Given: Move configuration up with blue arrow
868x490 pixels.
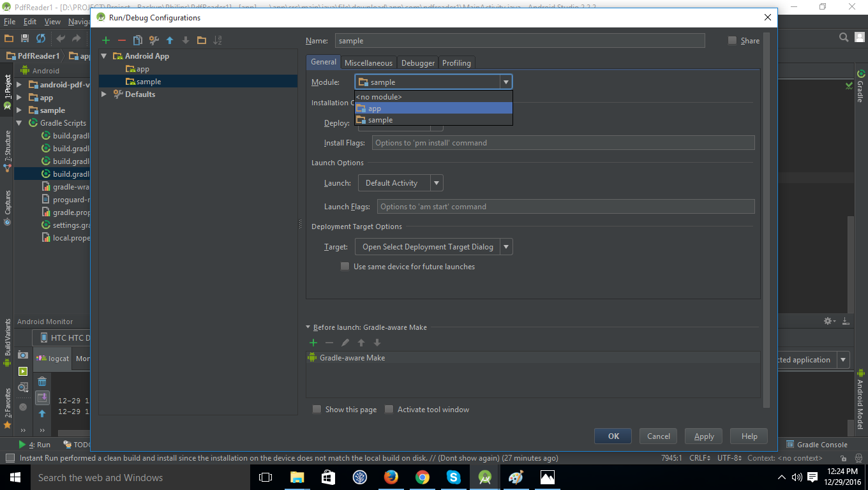Looking at the screenshot, I should click(x=170, y=40).
